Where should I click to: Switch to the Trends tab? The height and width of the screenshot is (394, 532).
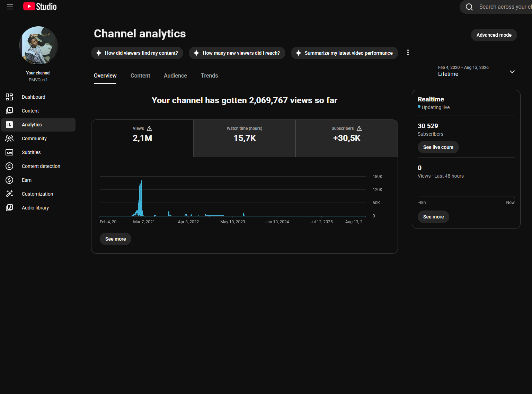[209, 75]
